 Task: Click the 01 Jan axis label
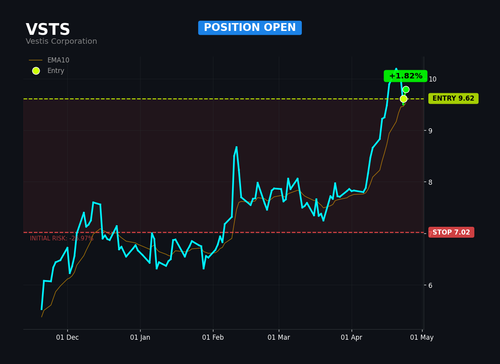click(x=140, y=337)
